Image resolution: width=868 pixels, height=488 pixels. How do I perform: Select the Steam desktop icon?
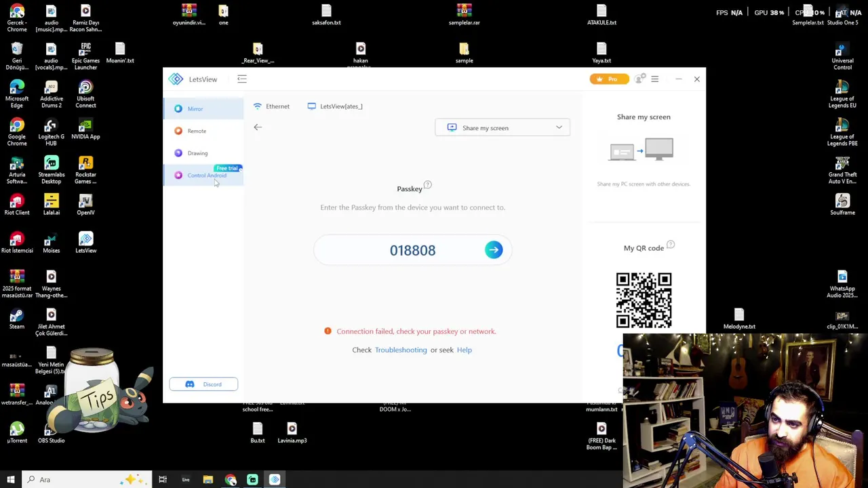click(x=17, y=318)
